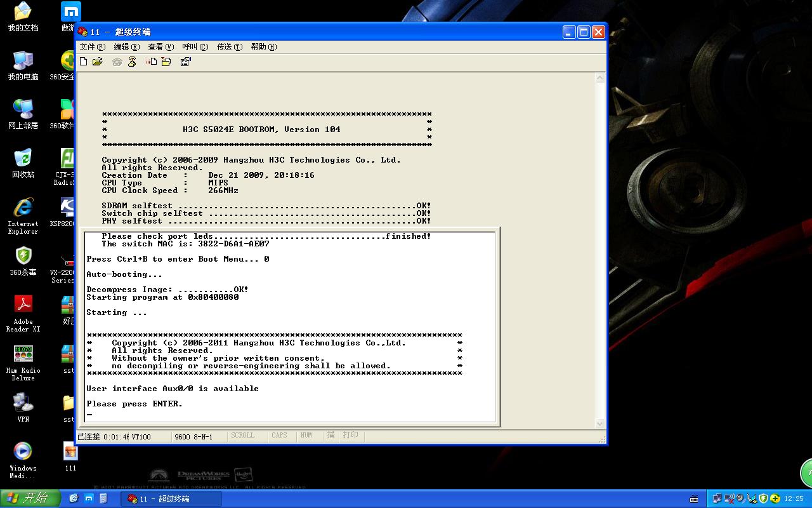Click the 已连接 connection time status field
The height and width of the screenshot is (508, 812).
coord(103,436)
